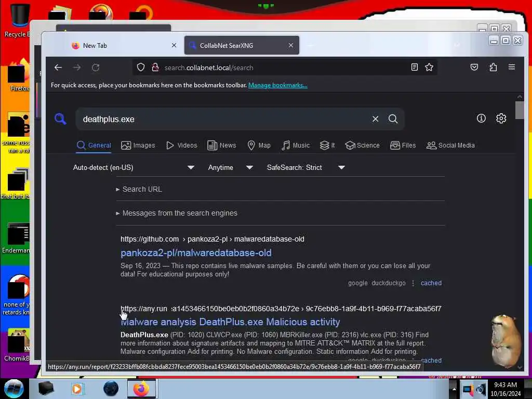Switch to Videos search category

pyautogui.click(x=181, y=145)
